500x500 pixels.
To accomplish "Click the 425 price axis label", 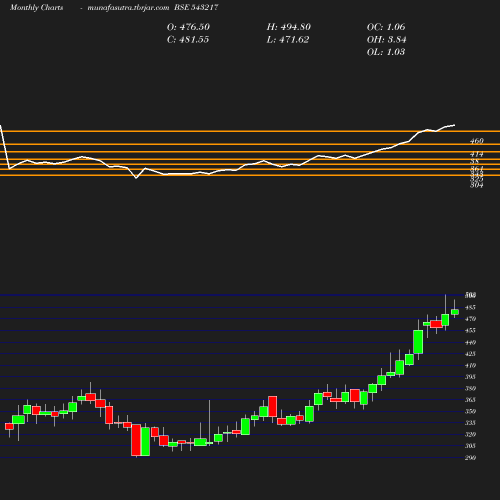I will point(470,354).
